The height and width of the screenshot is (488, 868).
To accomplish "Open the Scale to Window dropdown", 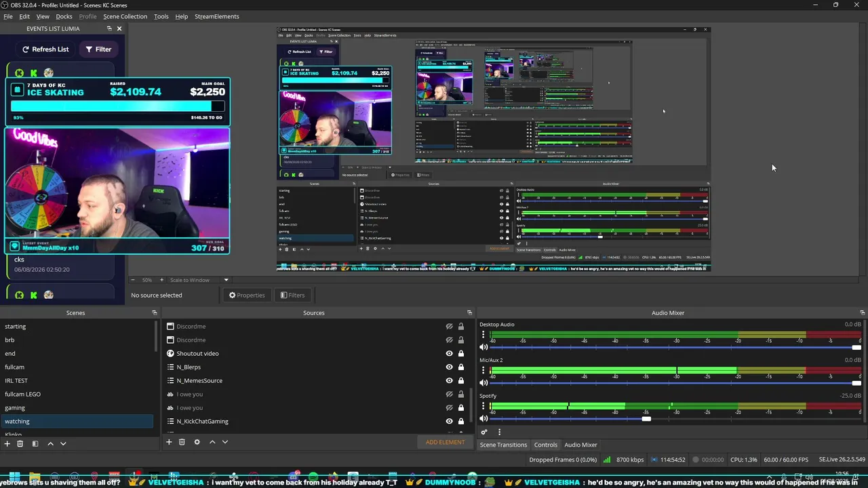I will click(x=226, y=280).
